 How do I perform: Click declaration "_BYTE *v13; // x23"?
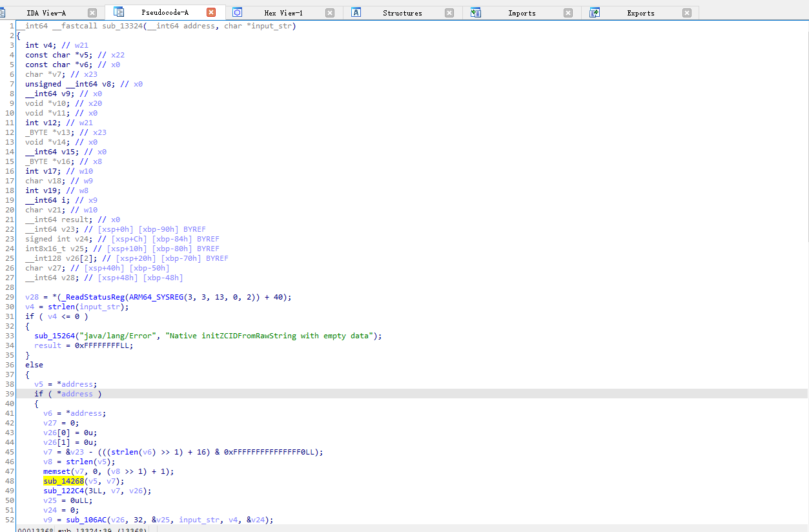point(66,132)
